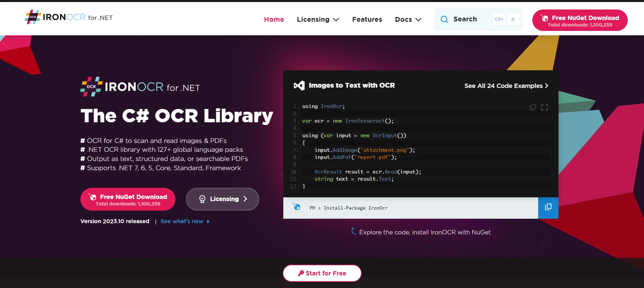Open the Features menu item
Image resolution: width=644 pixels, height=288 pixels.
coord(367,19)
